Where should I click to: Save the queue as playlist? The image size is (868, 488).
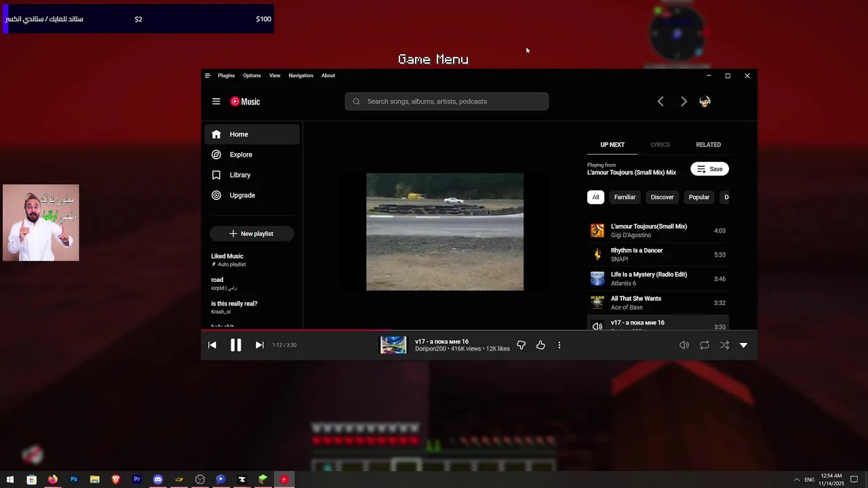709,169
